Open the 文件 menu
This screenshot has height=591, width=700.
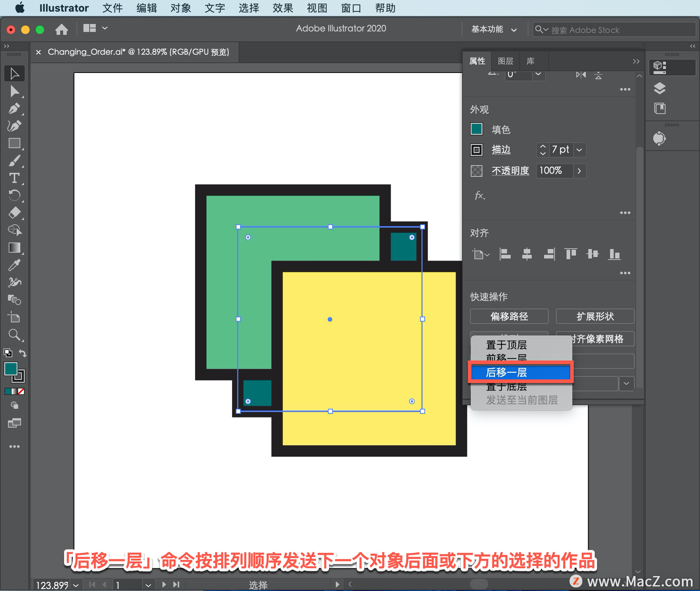tap(112, 8)
